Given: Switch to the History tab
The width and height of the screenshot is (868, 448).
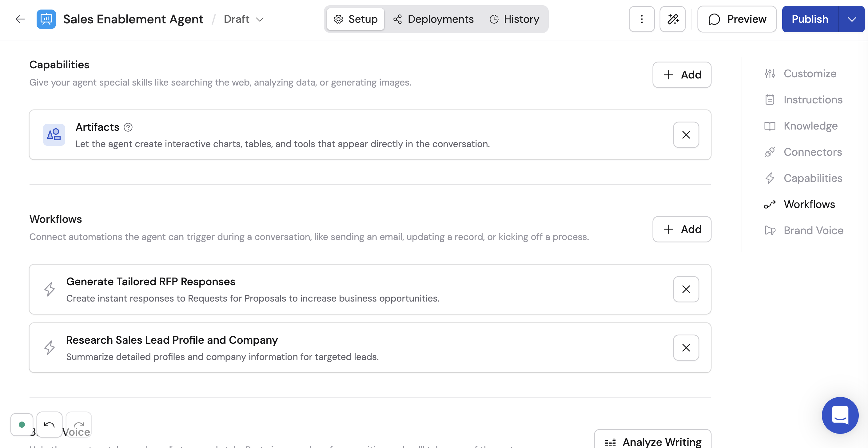Looking at the screenshot, I should tap(514, 19).
